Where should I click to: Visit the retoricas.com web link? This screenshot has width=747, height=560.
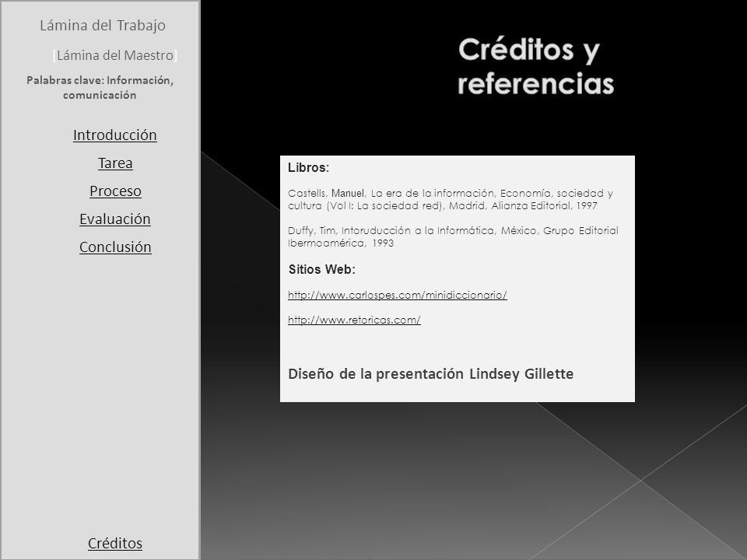pos(354,320)
